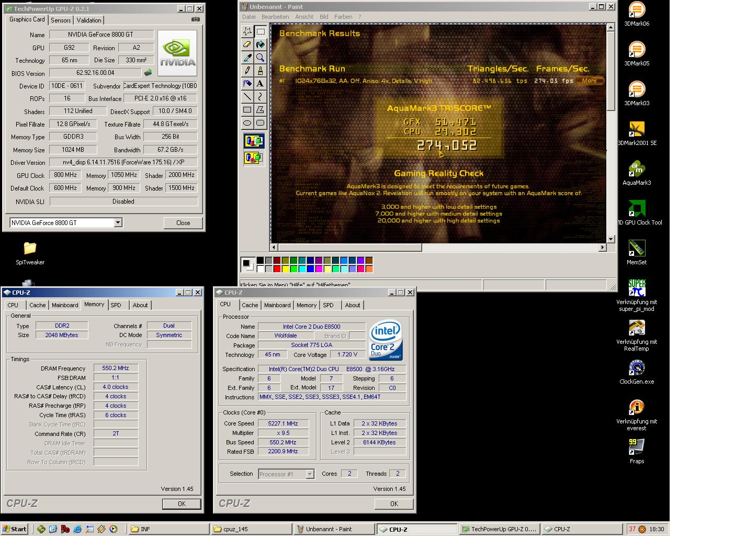Switch to the Validation tab in GPU-Z

pos(89,20)
